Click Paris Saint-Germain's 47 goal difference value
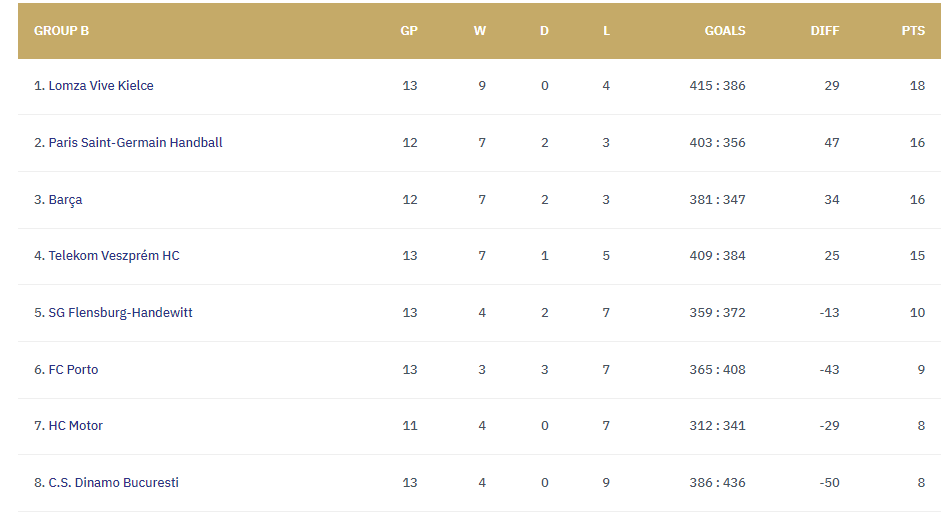This screenshot has width=948, height=512. (831, 143)
